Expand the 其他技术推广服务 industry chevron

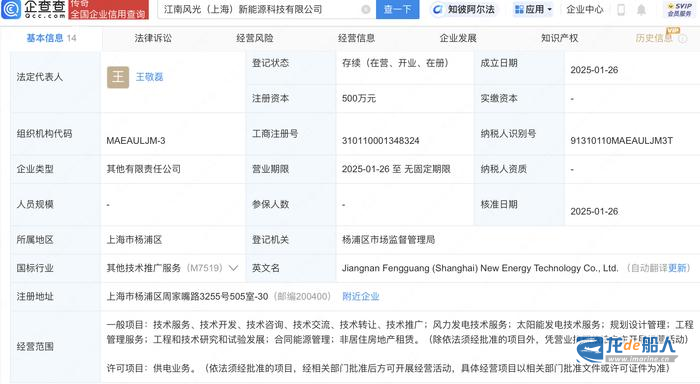233,268
